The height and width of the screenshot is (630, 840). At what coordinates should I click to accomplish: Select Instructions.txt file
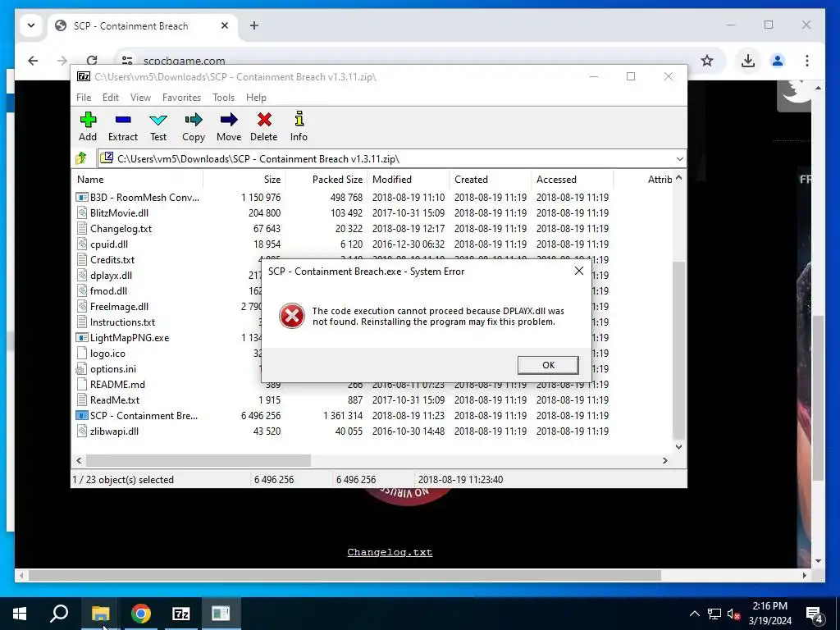pyautogui.click(x=122, y=322)
